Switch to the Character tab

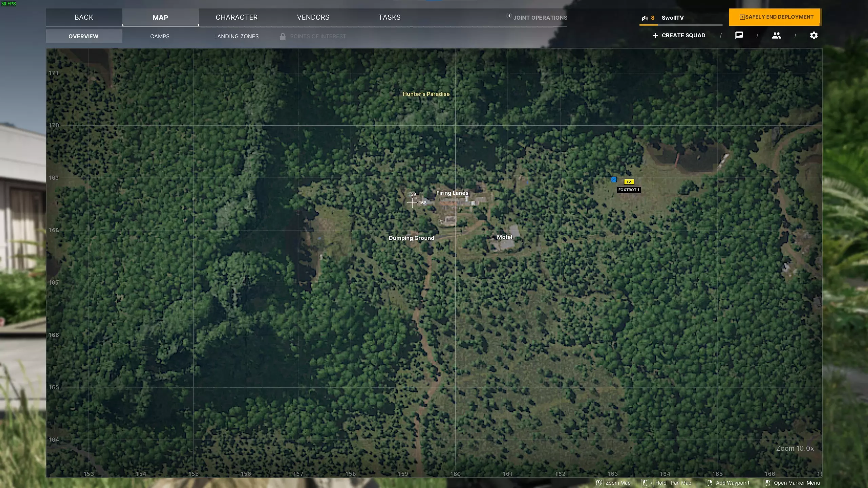[x=237, y=17]
